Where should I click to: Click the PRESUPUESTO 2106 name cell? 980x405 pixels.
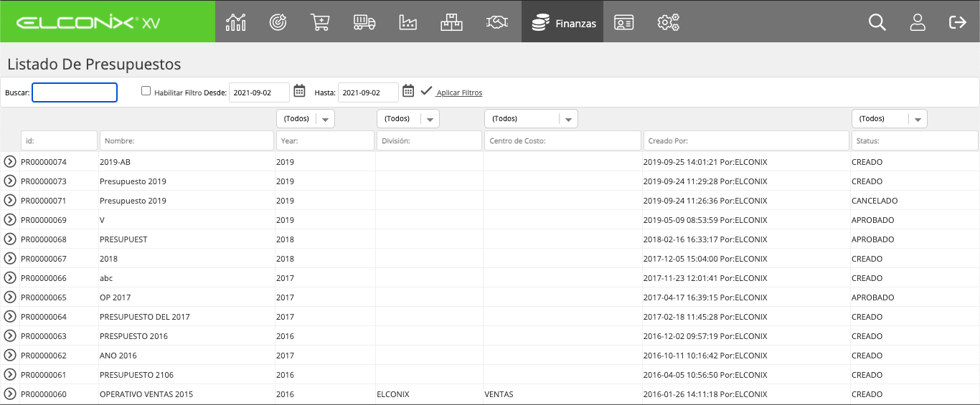(136, 375)
